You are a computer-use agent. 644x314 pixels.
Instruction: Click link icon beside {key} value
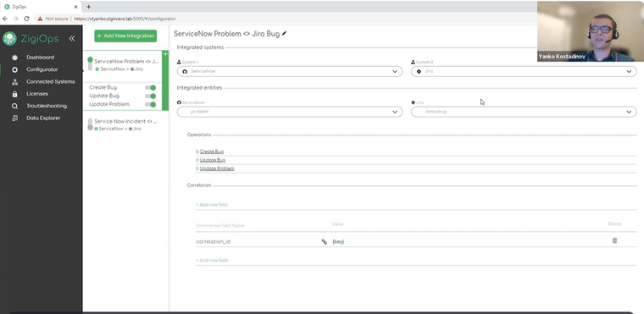[x=324, y=242]
